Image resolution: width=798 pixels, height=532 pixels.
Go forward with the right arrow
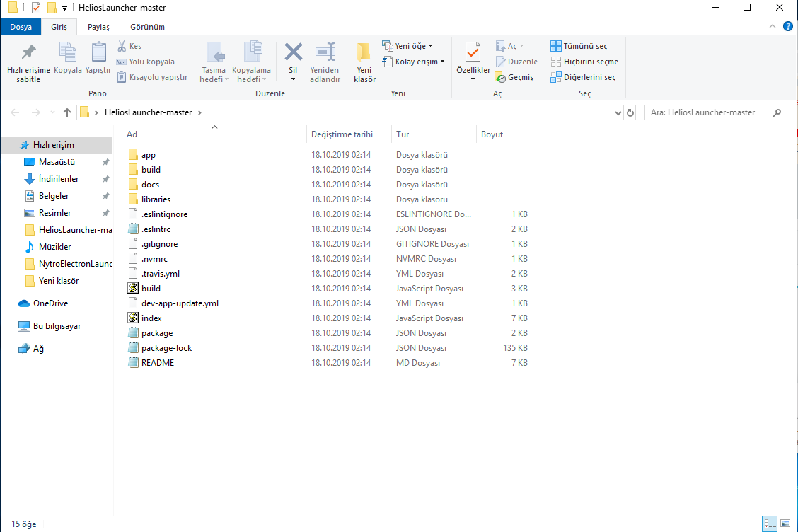(x=35, y=112)
